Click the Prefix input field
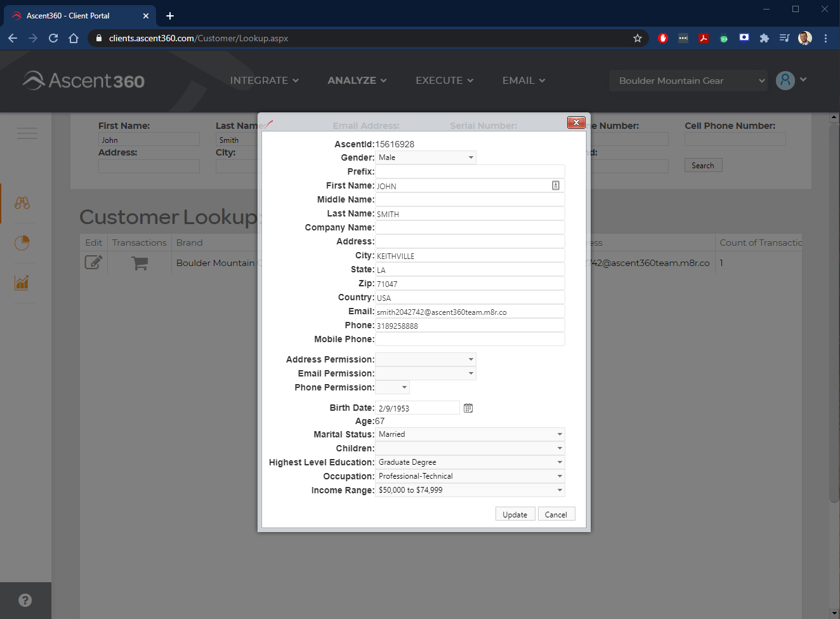Viewport: 840px width, 619px height. pyautogui.click(x=470, y=171)
